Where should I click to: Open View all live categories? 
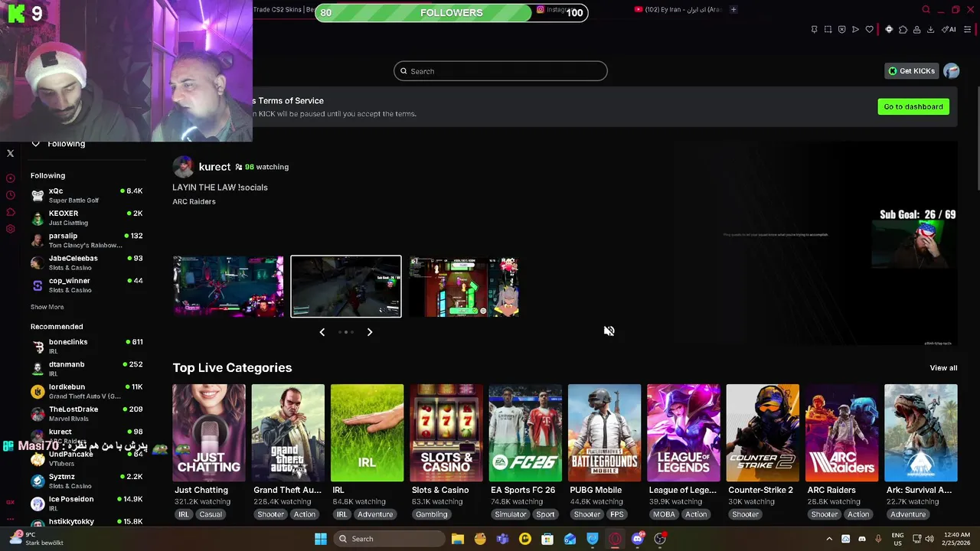coord(943,368)
